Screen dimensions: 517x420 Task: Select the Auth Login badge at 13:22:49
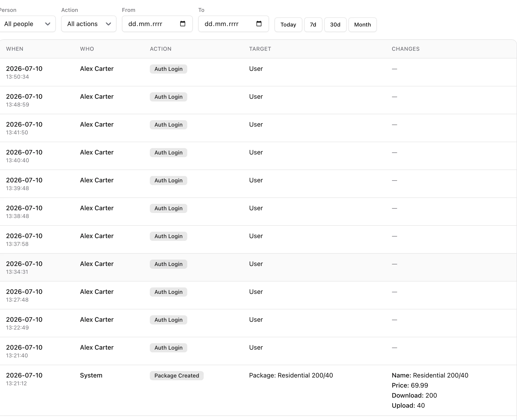click(x=168, y=320)
